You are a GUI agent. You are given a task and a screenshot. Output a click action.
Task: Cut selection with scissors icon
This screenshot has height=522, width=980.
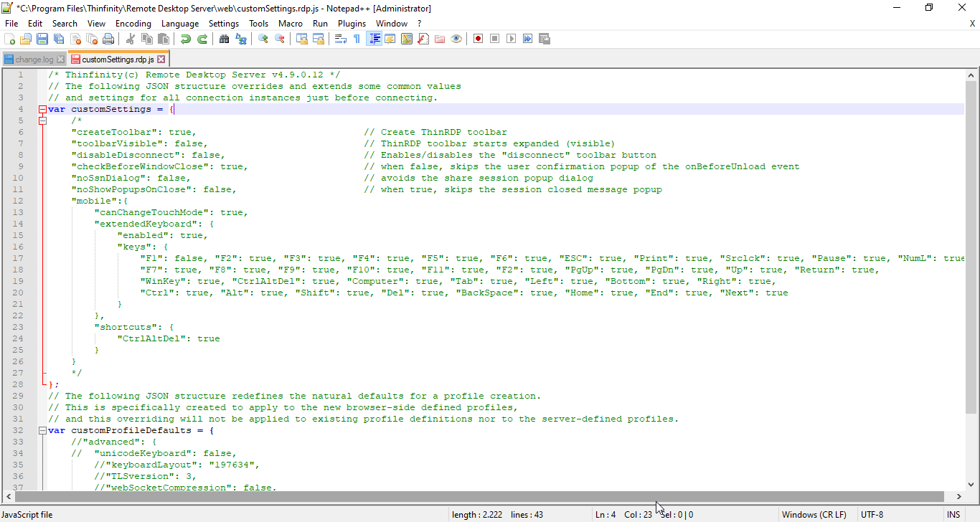(x=131, y=39)
